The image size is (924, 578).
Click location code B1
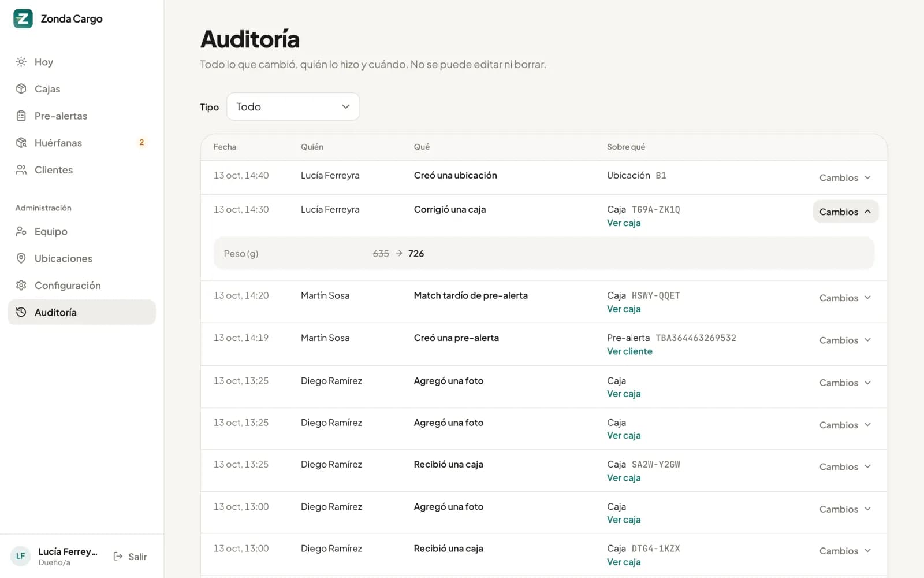pos(661,175)
